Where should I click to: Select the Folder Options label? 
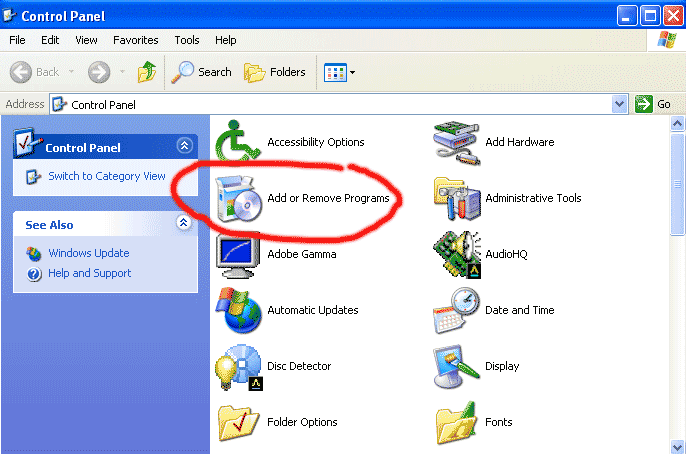point(302,422)
